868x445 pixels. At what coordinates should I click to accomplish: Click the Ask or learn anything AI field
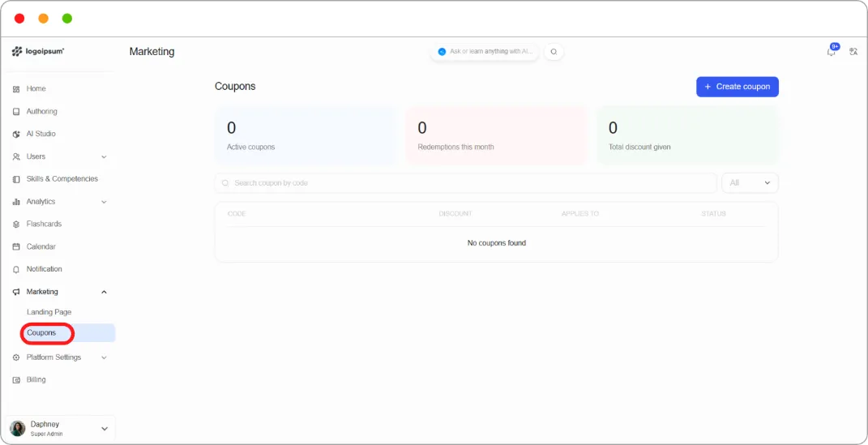[x=485, y=52]
